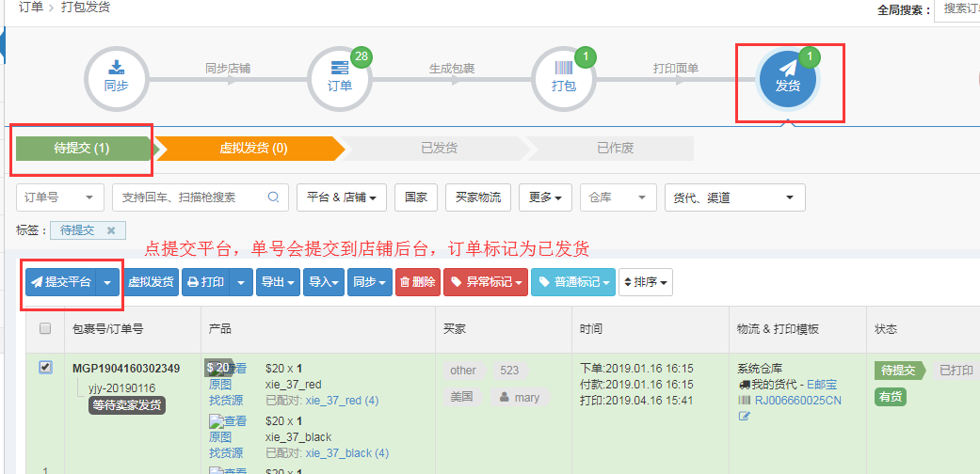Click the 发货 paper plane step icon
Screen dimensions: 980x474
(x=788, y=77)
